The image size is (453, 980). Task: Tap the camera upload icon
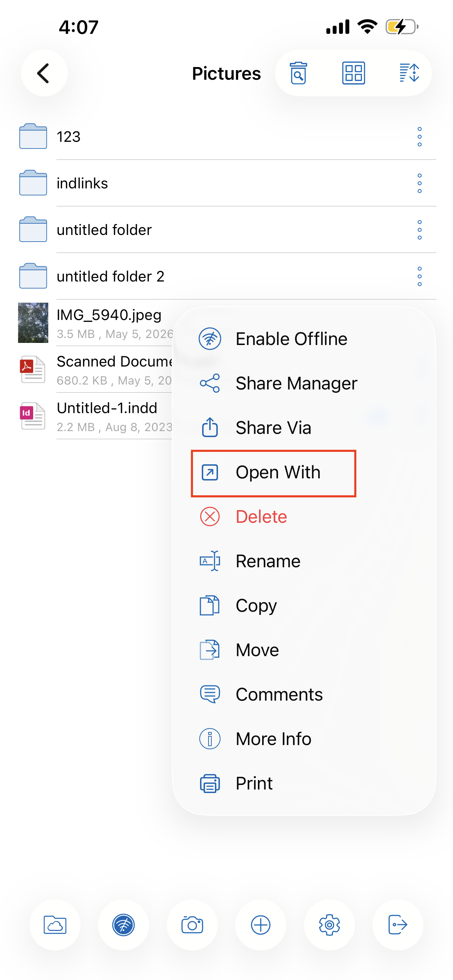coord(192,925)
